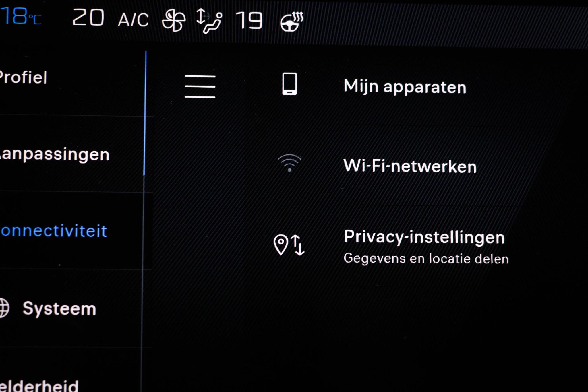Tap the smartphone icon for devices
The width and height of the screenshot is (588, 392).
(x=289, y=84)
